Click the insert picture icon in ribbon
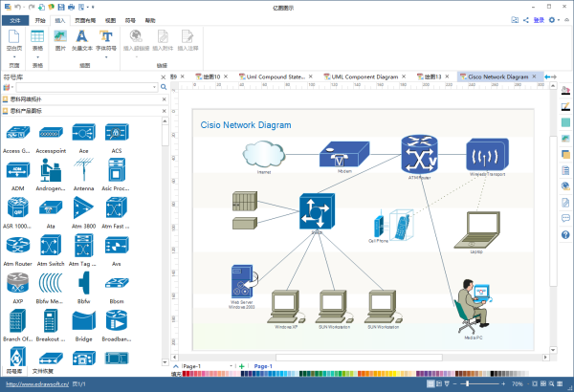 60,40
